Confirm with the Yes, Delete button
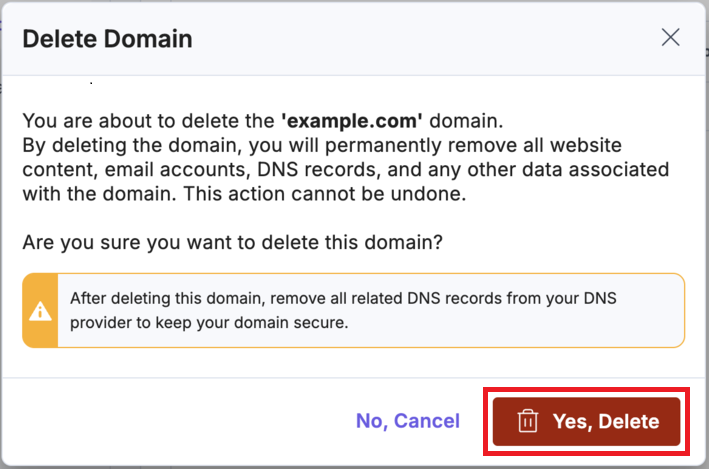This screenshot has width=709, height=469. pos(586,421)
